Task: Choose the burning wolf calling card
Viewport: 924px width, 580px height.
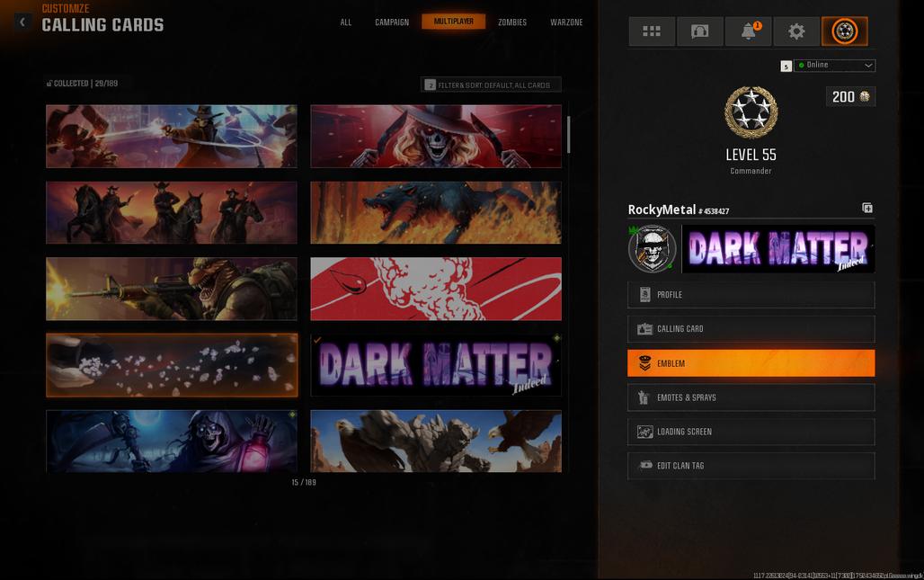Action: [x=436, y=213]
